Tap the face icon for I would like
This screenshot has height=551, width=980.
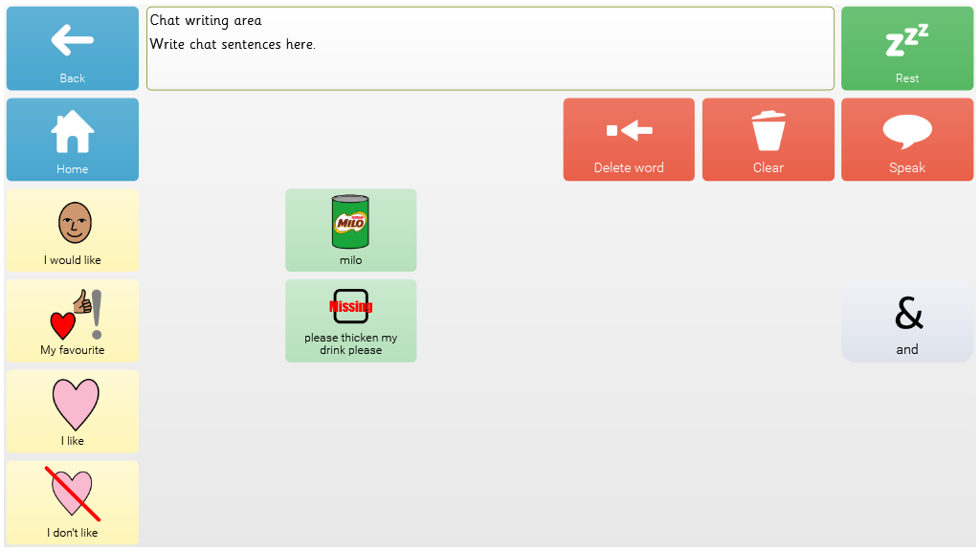(x=73, y=222)
